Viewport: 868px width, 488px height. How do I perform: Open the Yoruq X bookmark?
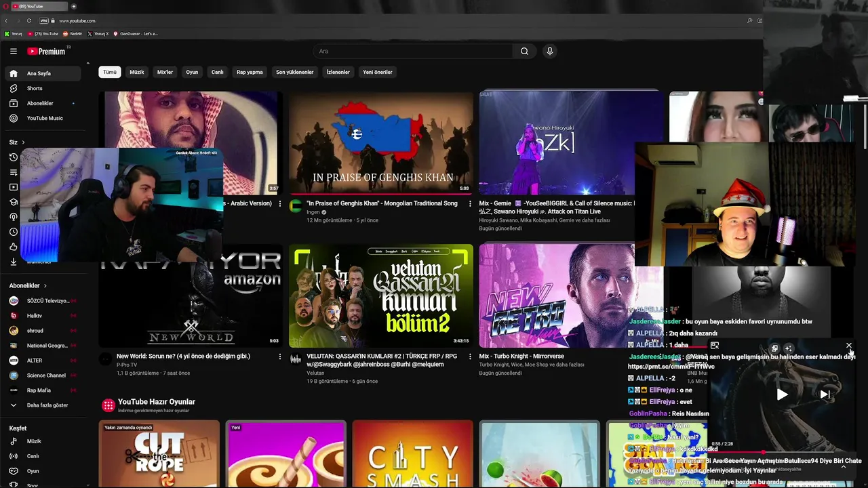[98, 34]
